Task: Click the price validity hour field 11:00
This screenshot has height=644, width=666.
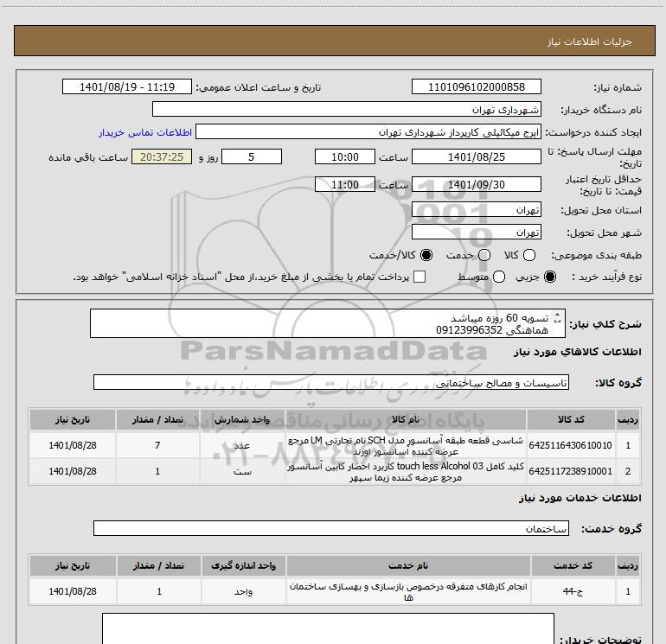Action: coord(345,184)
